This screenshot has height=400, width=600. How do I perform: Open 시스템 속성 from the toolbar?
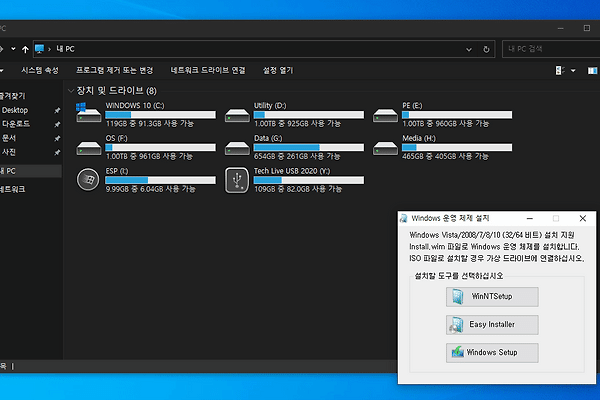(x=40, y=70)
